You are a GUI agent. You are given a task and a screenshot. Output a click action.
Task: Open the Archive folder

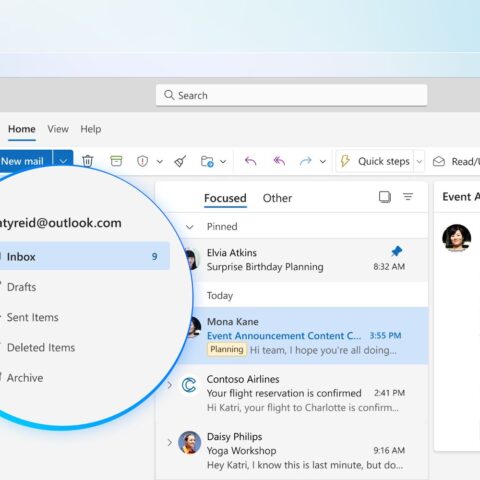coord(25,378)
